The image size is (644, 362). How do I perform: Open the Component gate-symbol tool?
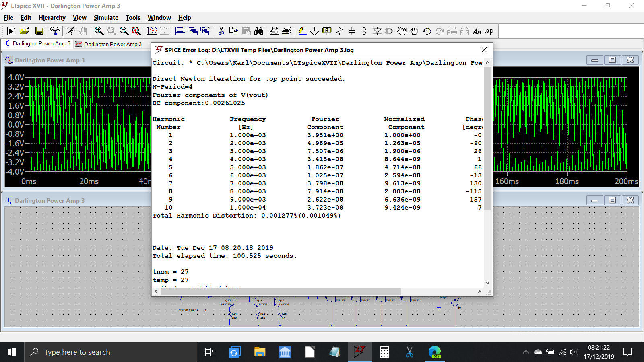[389, 31]
